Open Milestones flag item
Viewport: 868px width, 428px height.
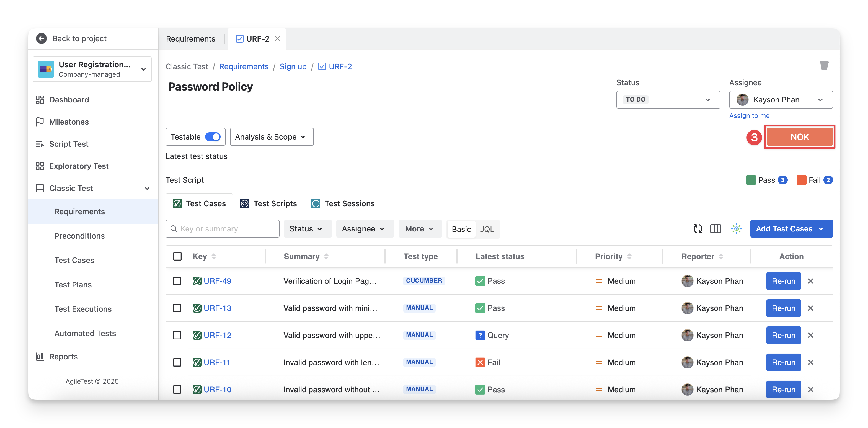tap(69, 122)
